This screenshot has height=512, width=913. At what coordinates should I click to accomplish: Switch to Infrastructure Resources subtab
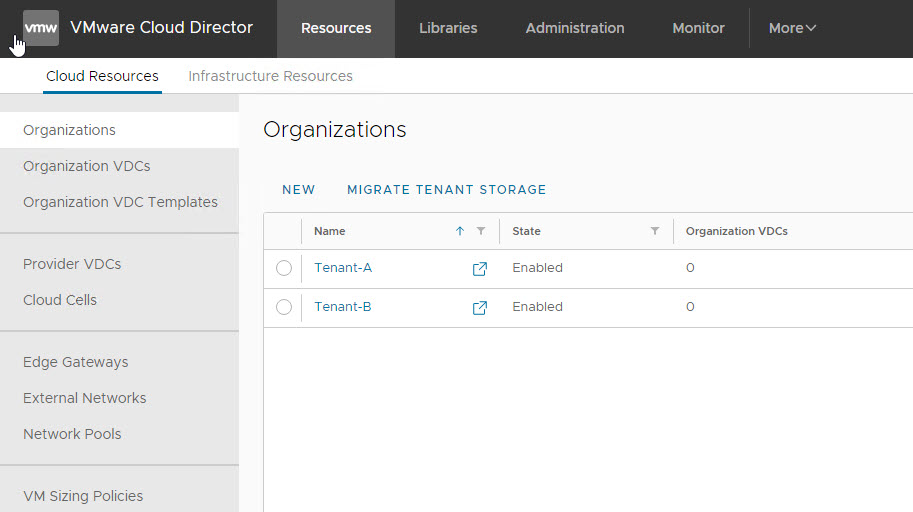coord(270,76)
